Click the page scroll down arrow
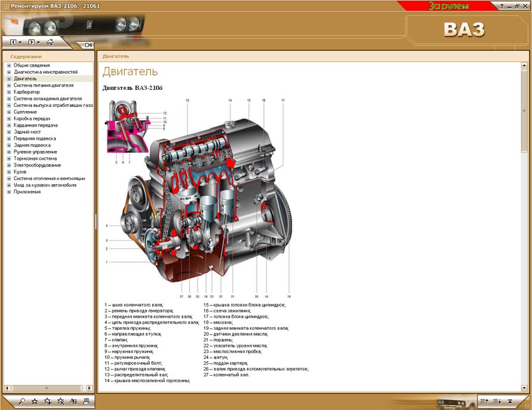The image size is (532, 410). [x=524, y=387]
